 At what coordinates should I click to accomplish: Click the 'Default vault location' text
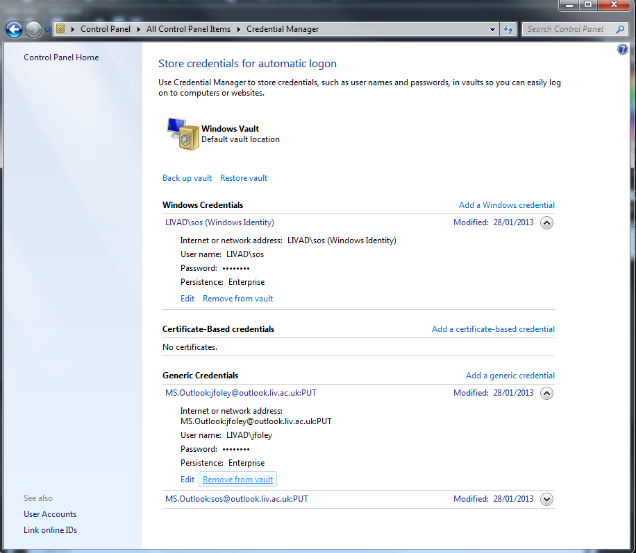tap(241, 139)
